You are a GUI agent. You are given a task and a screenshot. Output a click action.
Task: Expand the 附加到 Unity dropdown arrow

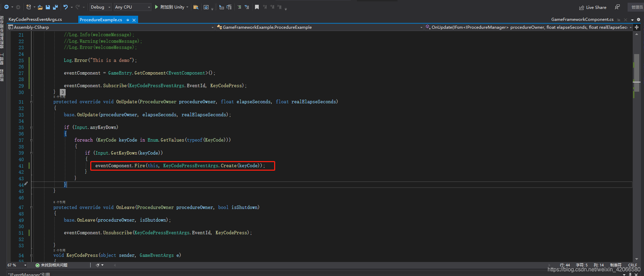click(187, 7)
